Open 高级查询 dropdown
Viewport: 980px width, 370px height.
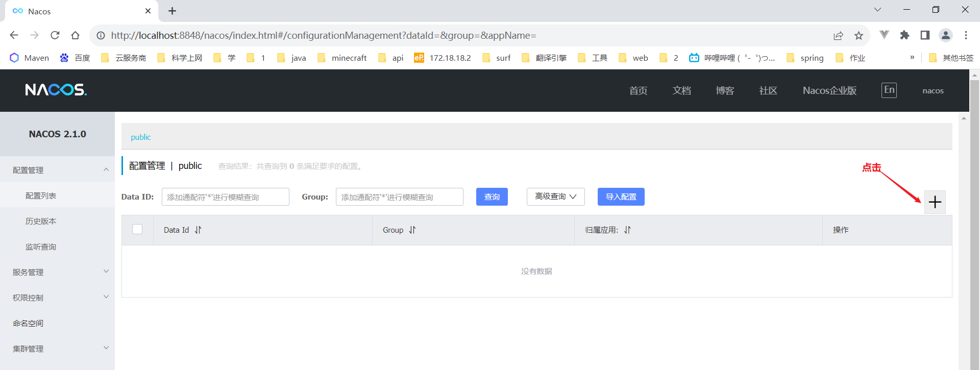[556, 196]
